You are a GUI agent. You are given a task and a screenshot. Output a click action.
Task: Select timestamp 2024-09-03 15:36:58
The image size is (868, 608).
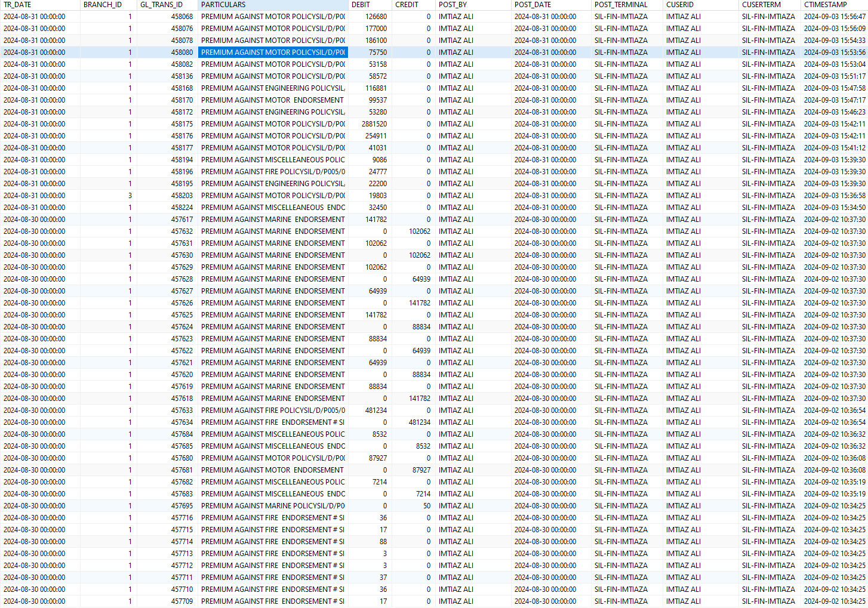(835, 196)
